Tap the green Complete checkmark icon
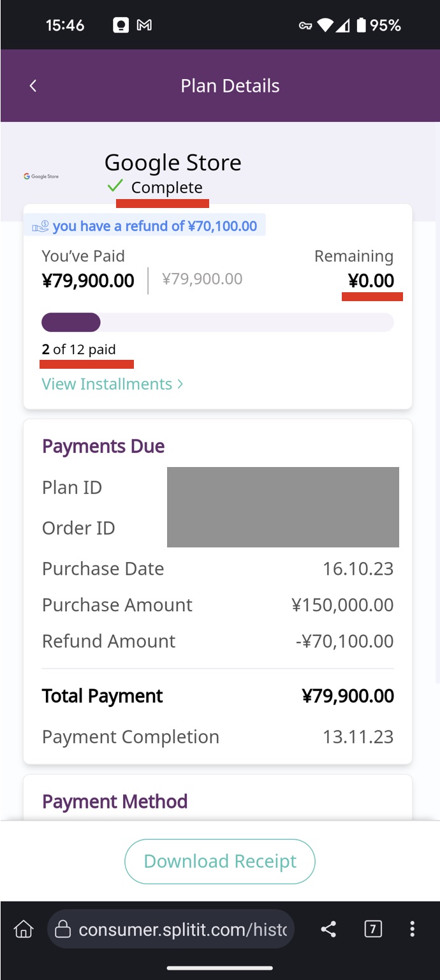The width and height of the screenshot is (440, 980). pyautogui.click(x=115, y=186)
